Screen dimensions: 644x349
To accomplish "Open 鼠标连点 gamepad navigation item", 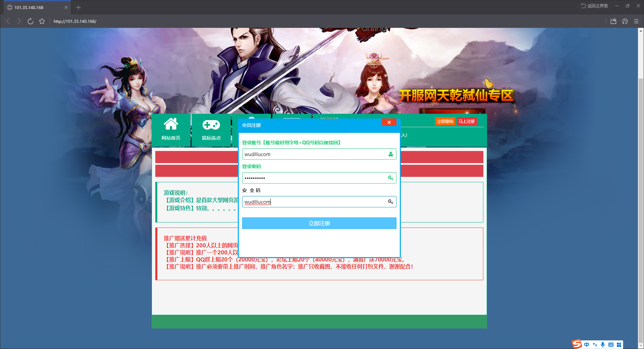I will point(211,130).
